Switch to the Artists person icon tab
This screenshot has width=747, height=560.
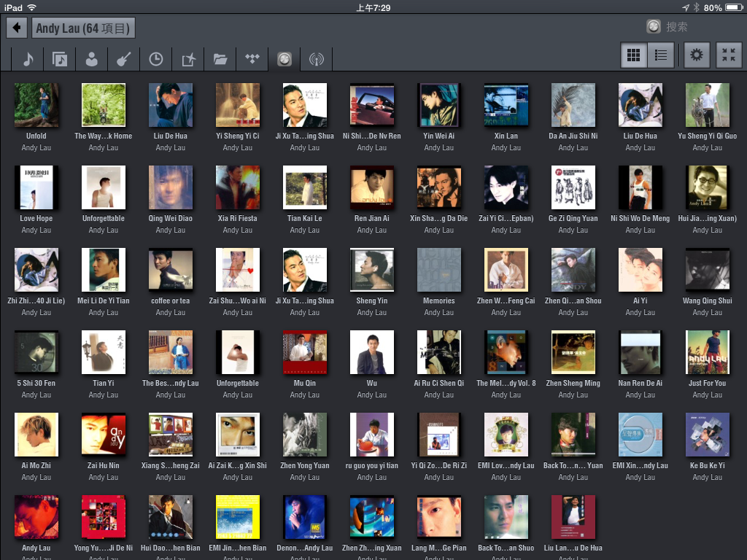tap(92, 59)
